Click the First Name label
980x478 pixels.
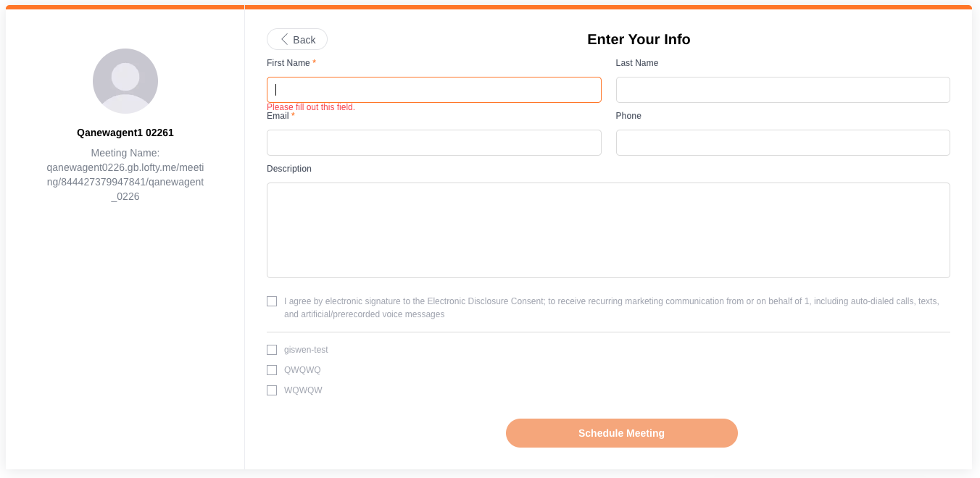pyautogui.click(x=288, y=63)
